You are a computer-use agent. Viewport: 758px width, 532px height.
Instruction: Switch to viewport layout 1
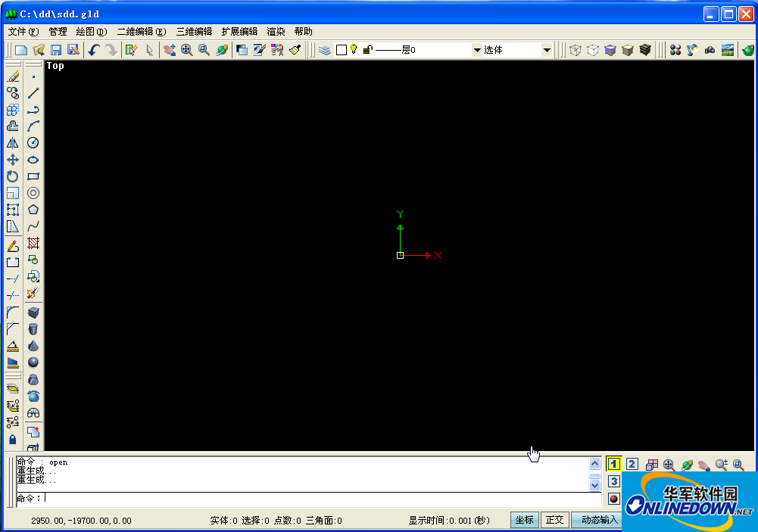coord(614,465)
